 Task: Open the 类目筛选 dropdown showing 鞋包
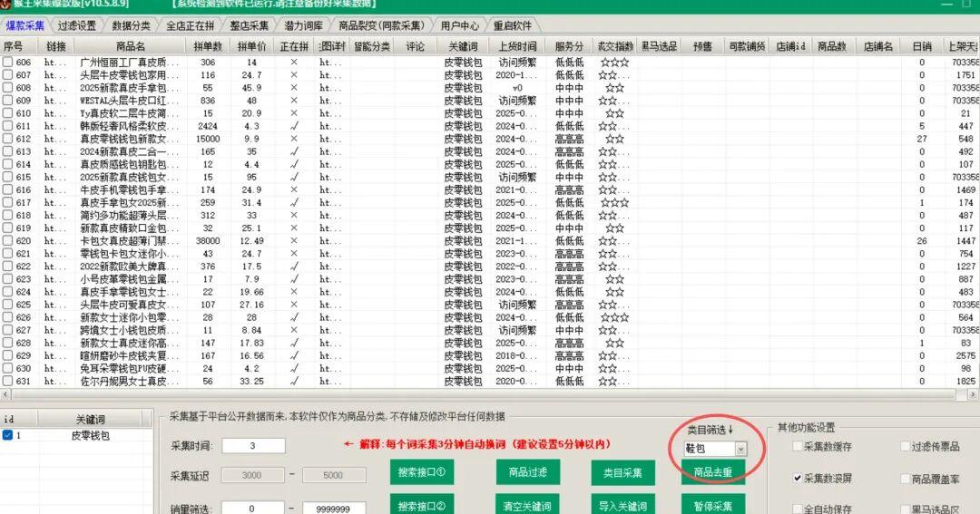[715, 449]
